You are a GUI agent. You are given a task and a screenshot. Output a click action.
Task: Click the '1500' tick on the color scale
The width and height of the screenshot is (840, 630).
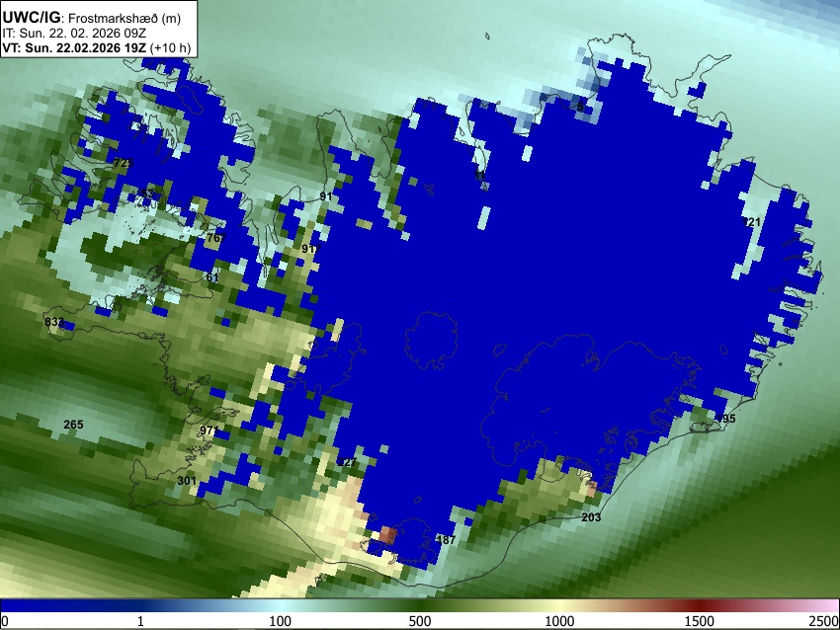point(700,621)
